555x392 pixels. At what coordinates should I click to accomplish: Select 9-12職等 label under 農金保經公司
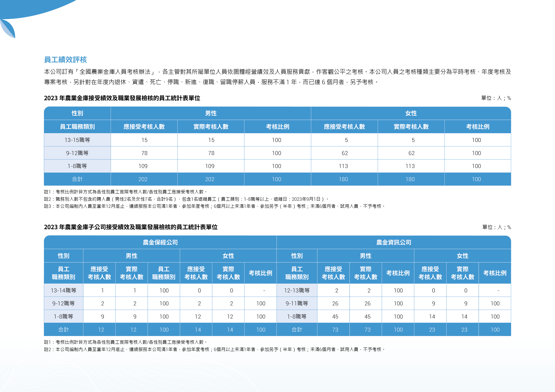coord(64,303)
